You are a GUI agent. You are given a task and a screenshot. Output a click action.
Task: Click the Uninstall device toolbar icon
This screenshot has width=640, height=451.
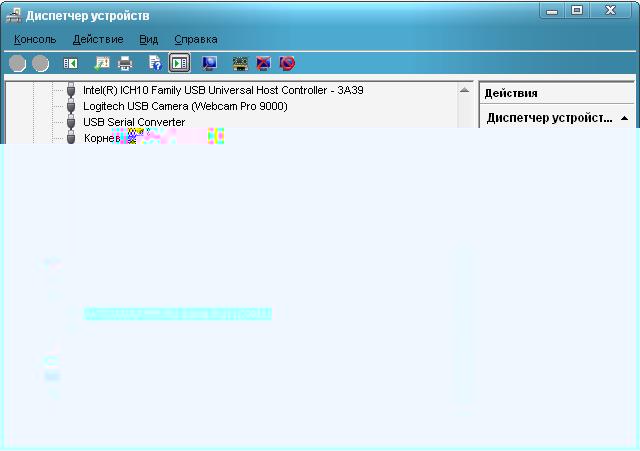pos(287,63)
